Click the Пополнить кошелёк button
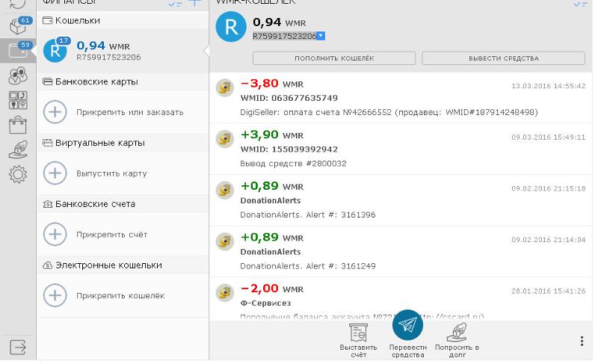 [x=334, y=58]
